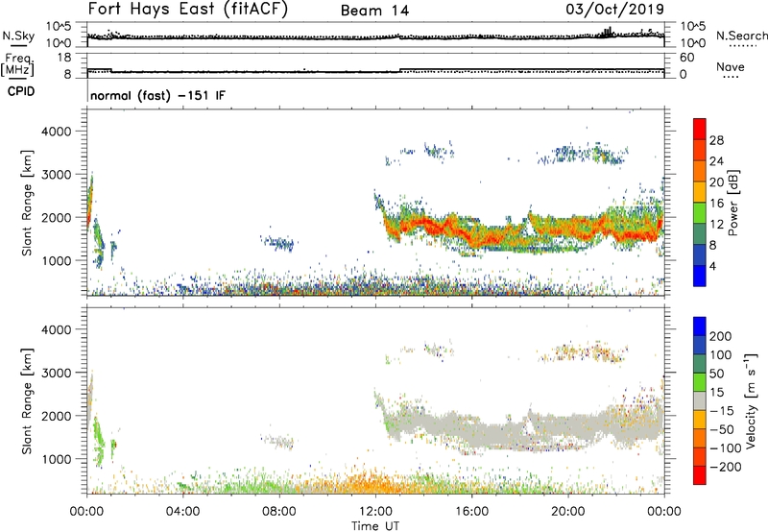768x532 pixels.
Task: Click the 'CPID' label
Action: click(21, 91)
